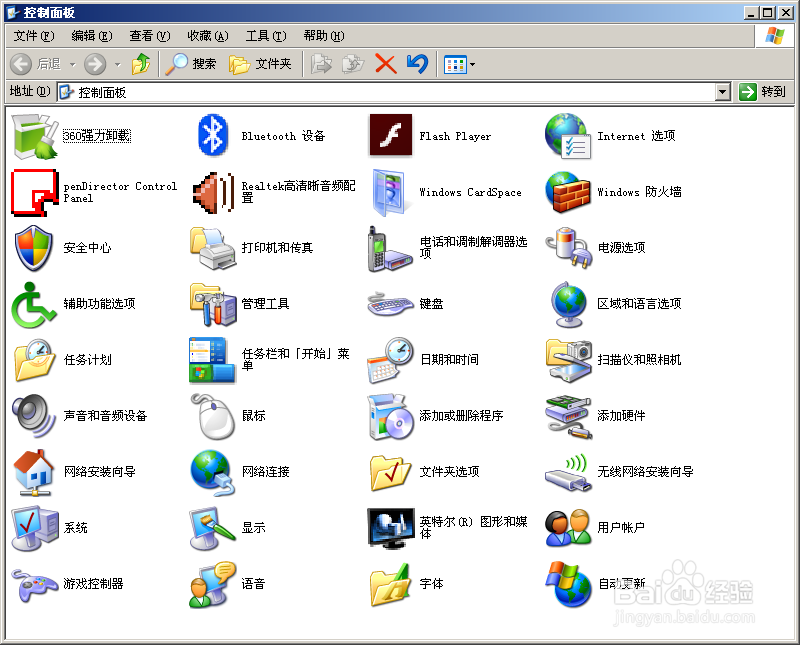Open 游戏控制器 gamepad icon
The height and width of the screenshot is (645, 800).
pos(35,585)
